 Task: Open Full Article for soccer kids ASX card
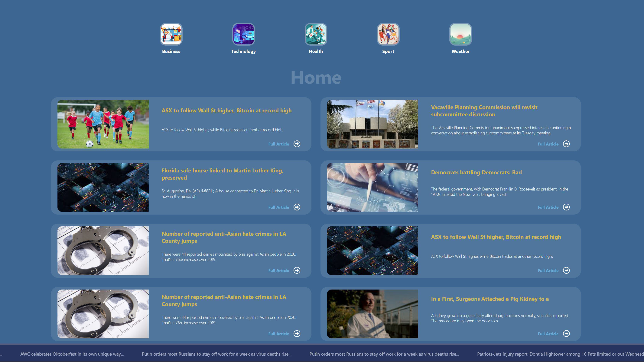tap(278, 144)
